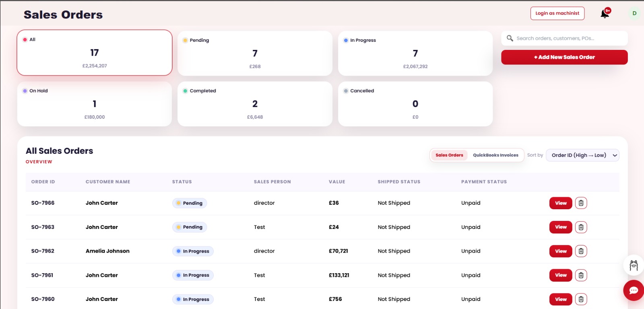Click the CUSTOMER NAME column header
The width and height of the screenshot is (644, 309).
(108, 182)
